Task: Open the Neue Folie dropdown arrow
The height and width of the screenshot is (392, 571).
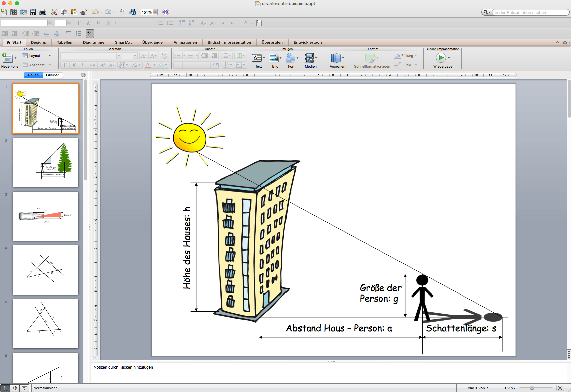Action: (15, 58)
